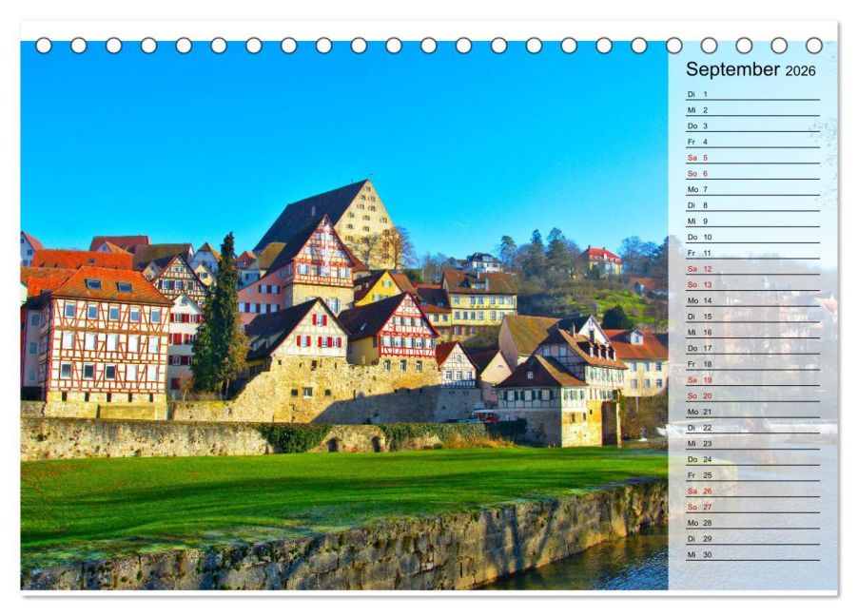Select the date row Do 3
The width and height of the screenshot is (858, 616).
(753, 125)
